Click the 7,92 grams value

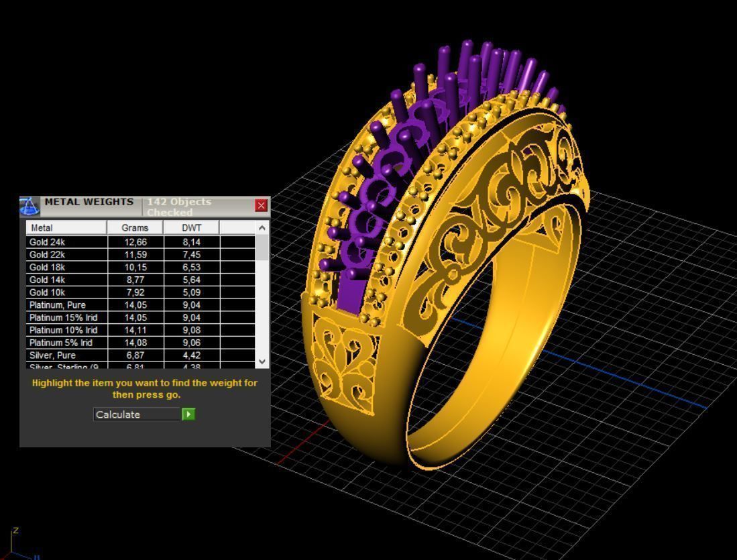tap(135, 292)
